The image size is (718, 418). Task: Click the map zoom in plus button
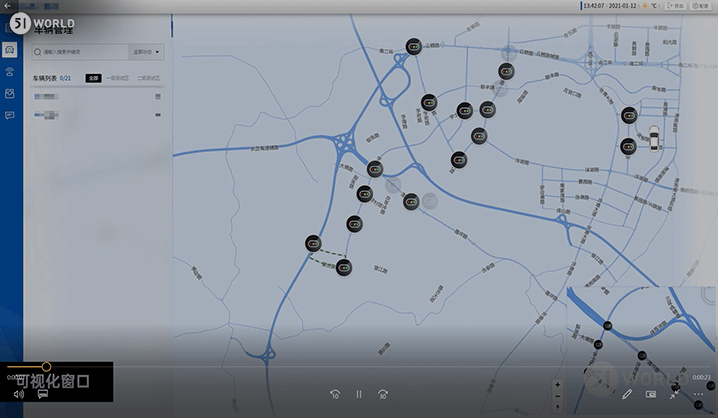click(x=558, y=384)
